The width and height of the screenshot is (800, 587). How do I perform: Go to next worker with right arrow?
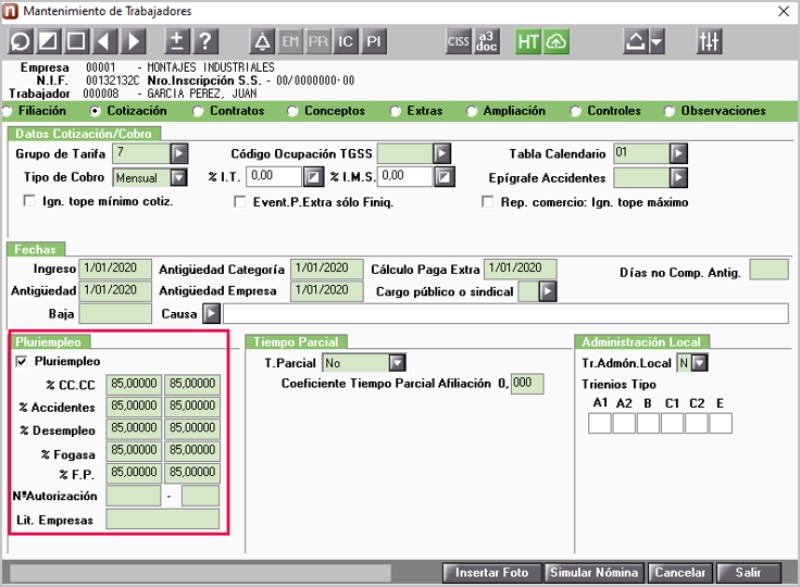point(132,42)
